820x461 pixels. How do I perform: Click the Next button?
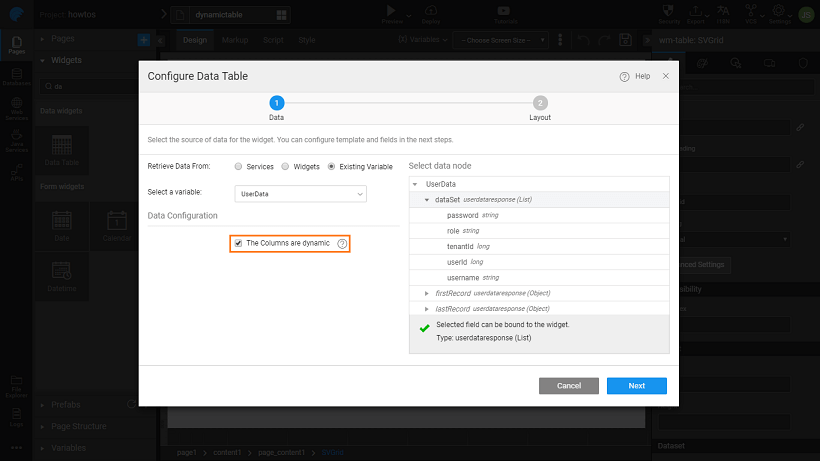(636, 385)
